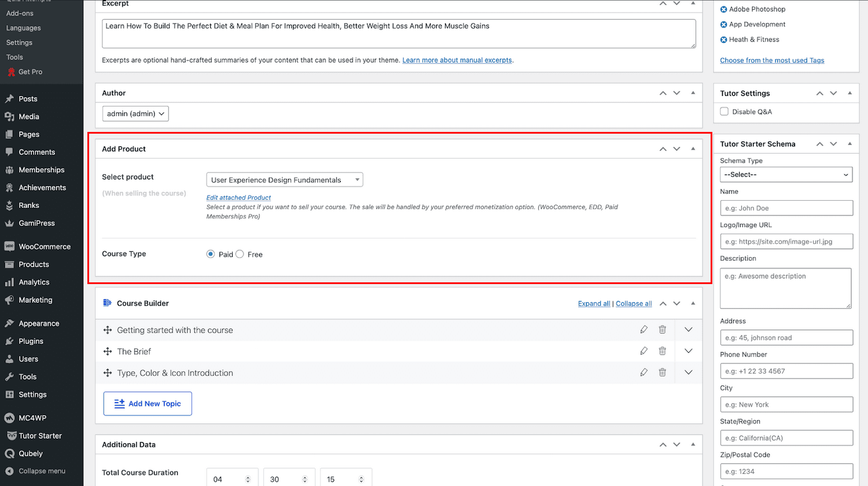
Task: Open the Edit attached Product link
Action: coord(238,198)
